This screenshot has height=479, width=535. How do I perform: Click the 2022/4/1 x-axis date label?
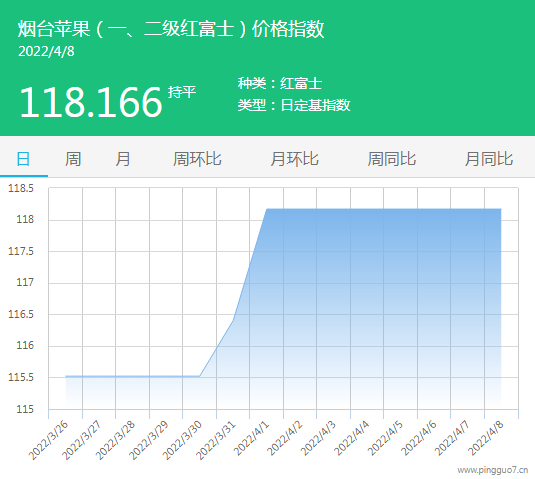(x=251, y=439)
